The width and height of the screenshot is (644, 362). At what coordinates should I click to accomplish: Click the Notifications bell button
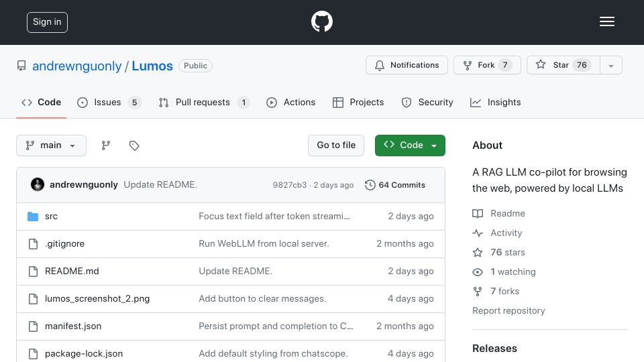pyautogui.click(x=407, y=65)
